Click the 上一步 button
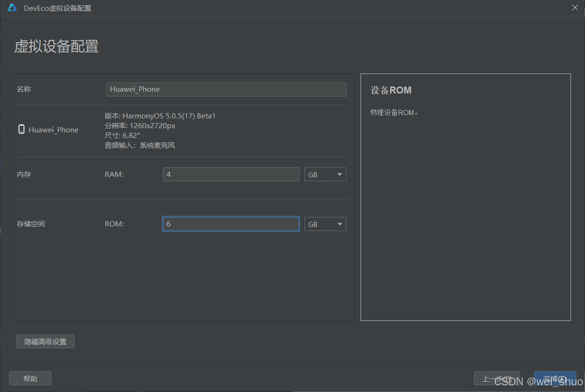Image resolution: width=585 pixels, height=392 pixels. click(x=497, y=378)
